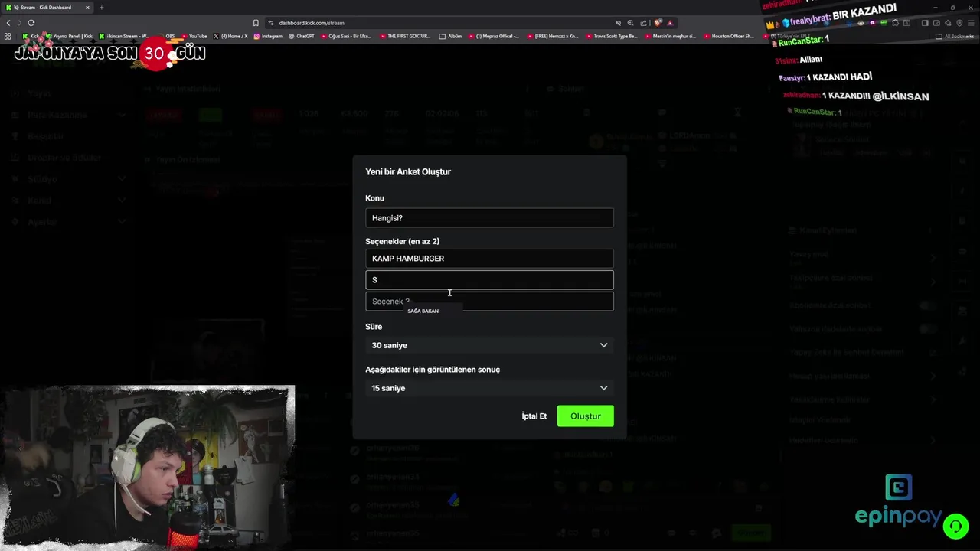Open the YouTube bookmark
Screen dimensions: 980x551
tap(194, 36)
